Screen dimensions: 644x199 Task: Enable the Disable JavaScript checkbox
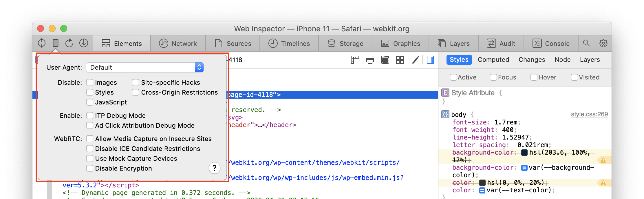[x=90, y=102]
